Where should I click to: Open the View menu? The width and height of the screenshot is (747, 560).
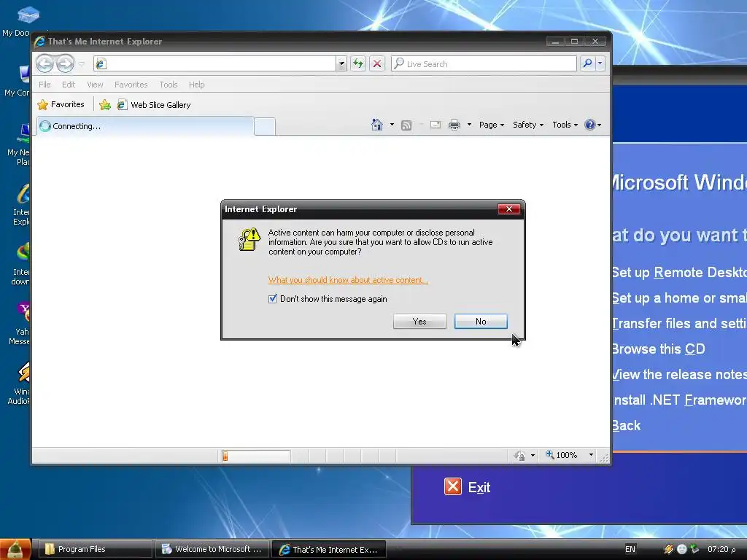[x=95, y=85]
